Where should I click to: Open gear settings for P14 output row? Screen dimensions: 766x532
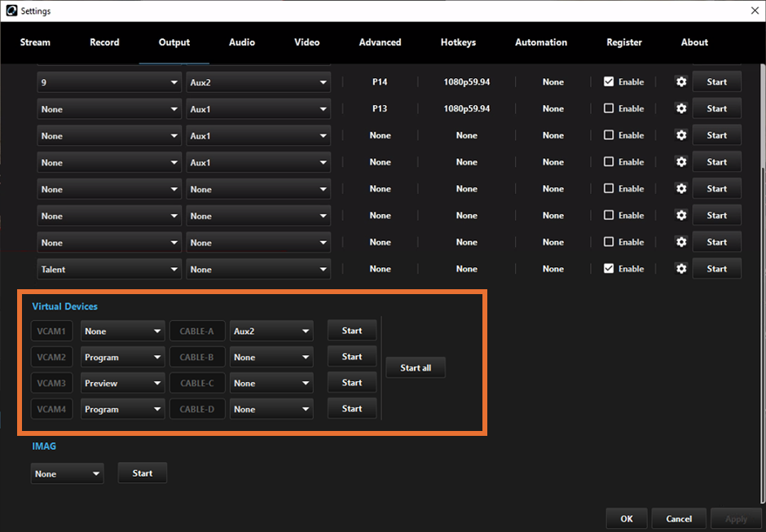click(681, 82)
